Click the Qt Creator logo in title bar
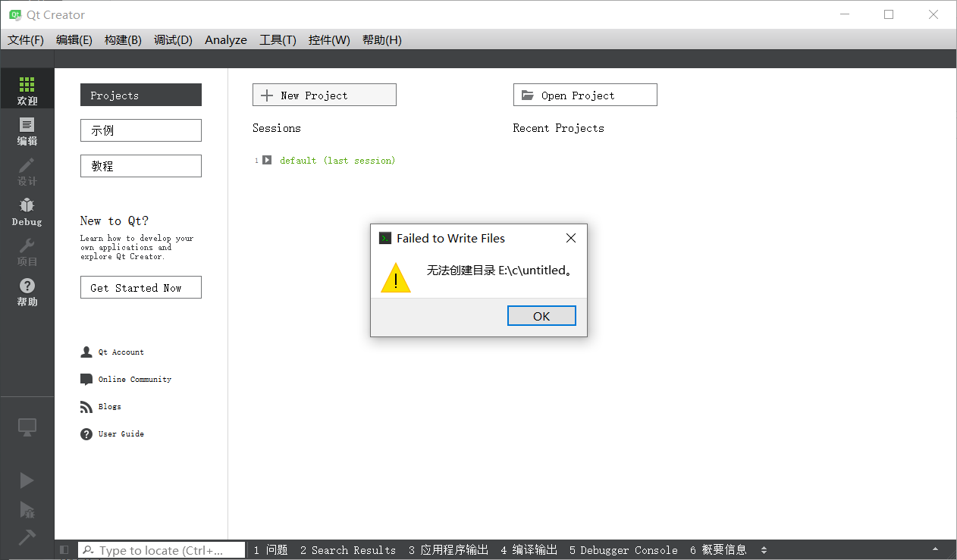The height and width of the screenshot is (560, 957). coord(14,14)
